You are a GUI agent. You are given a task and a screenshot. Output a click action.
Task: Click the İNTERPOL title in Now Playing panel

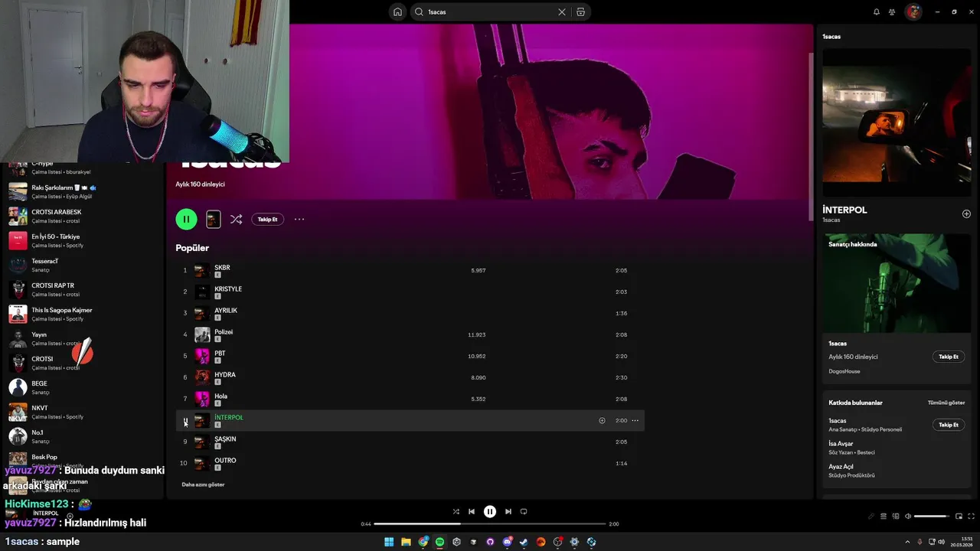(844, 210)
